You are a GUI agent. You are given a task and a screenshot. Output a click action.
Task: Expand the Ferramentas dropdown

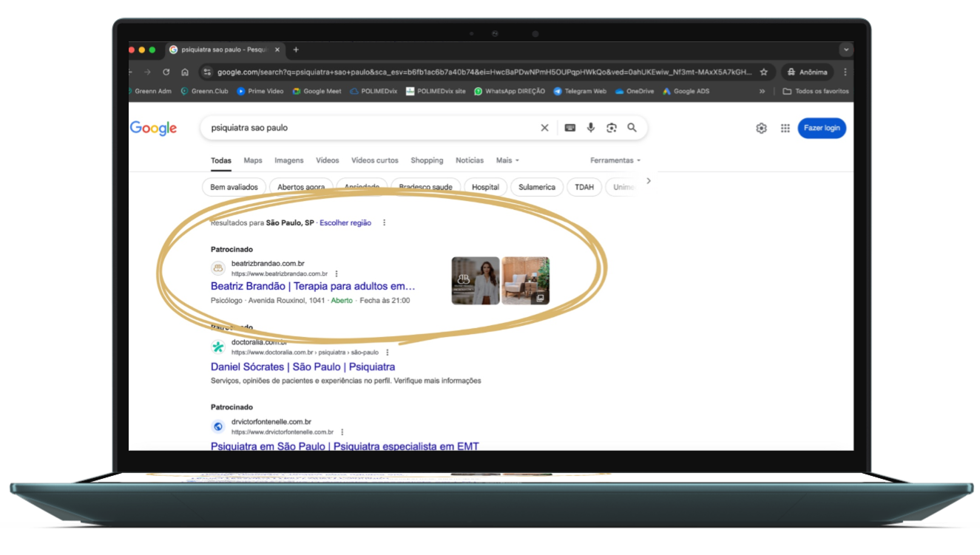point(615,160)
